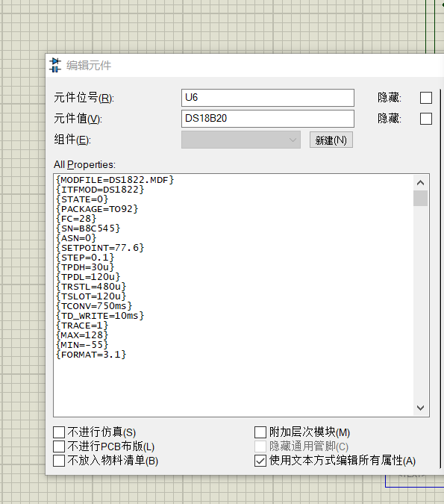This screenshot has width=444, height=504.
Task: Toggle hidden checkbox for component value DS18B20
Action: coord(425,119)
